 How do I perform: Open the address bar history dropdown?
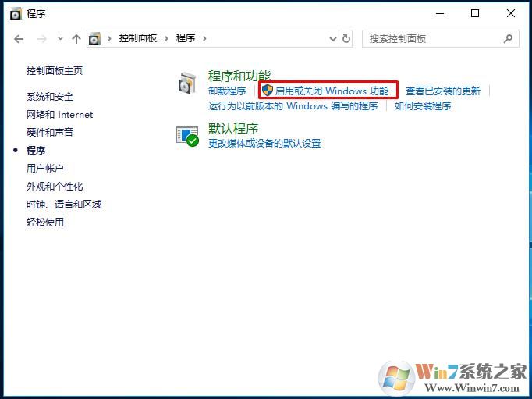(x=333, y=39)
